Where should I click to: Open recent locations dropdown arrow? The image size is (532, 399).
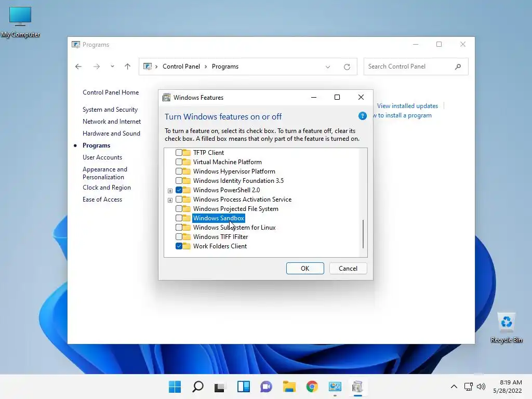(112, 66)
